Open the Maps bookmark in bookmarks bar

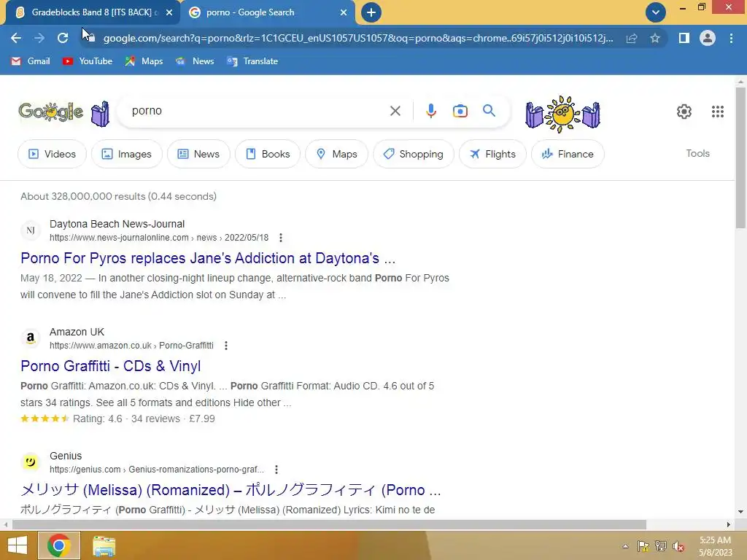tap(144, 61)
